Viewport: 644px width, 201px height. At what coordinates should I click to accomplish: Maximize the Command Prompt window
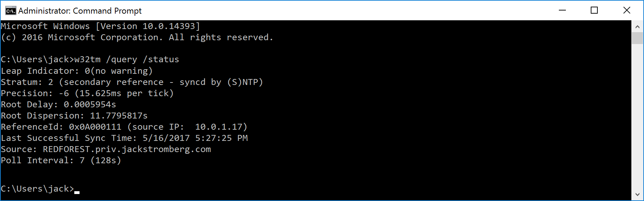pyautogui.click(x=594, y=10)
